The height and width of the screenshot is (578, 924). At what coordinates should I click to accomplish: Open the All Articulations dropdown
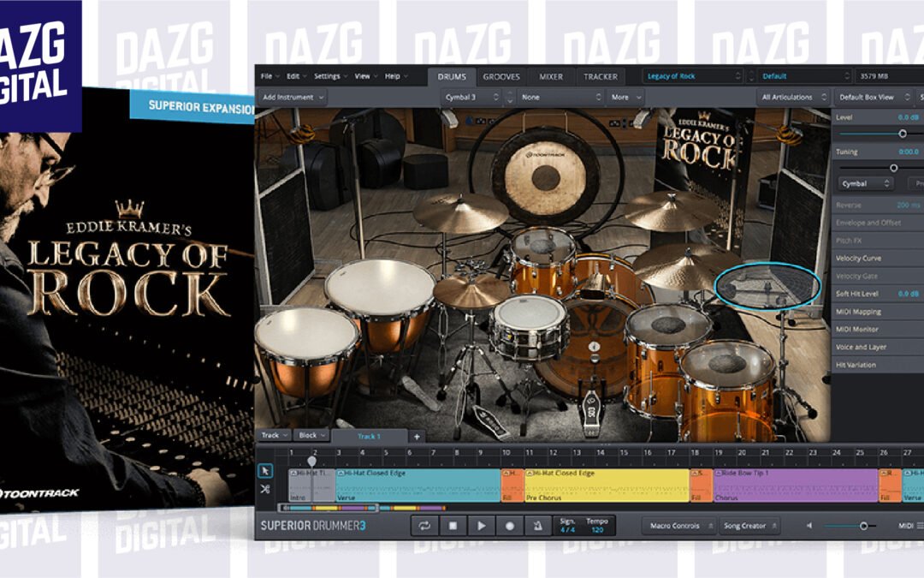click(794, 98)
